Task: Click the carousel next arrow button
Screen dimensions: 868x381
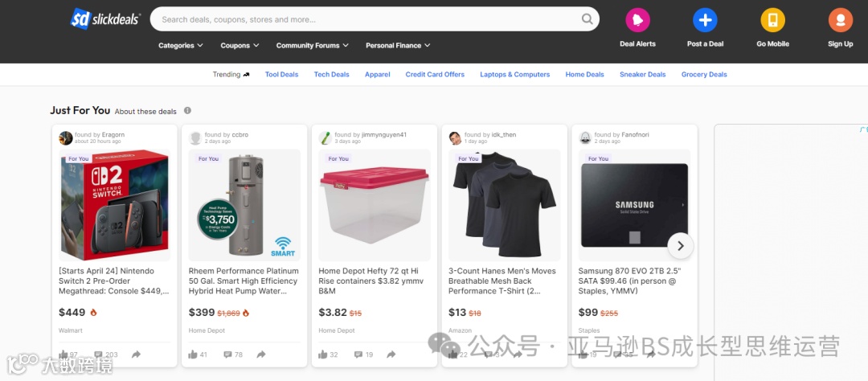Action: tap(681, 246)
